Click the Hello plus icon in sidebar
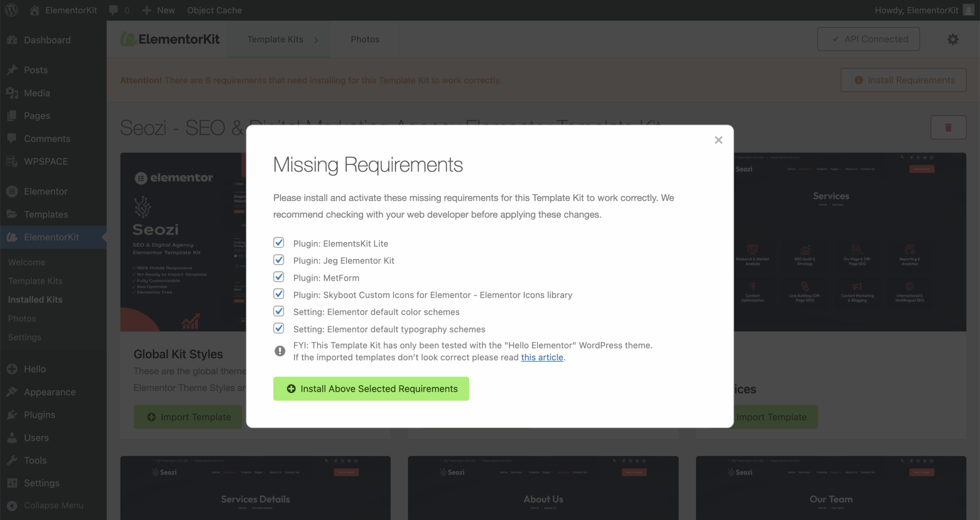 coord(12,369)
